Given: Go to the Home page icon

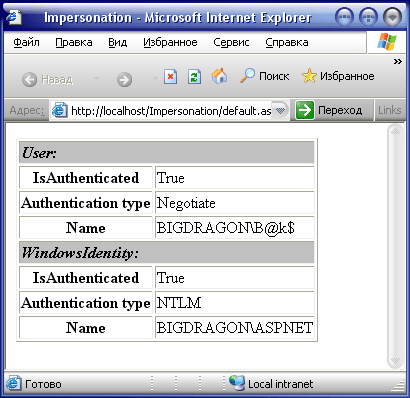Looking at the screenshot, I should tap(219, 76).
